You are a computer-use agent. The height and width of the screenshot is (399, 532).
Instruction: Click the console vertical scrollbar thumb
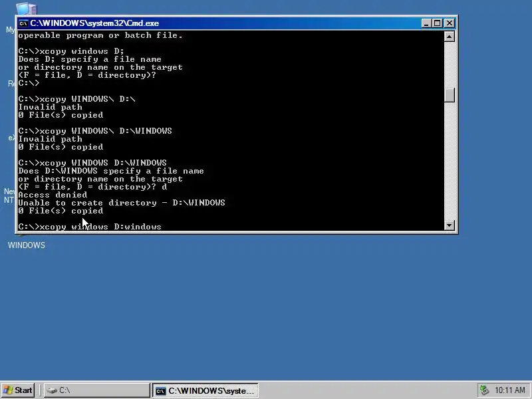(450, 95)
